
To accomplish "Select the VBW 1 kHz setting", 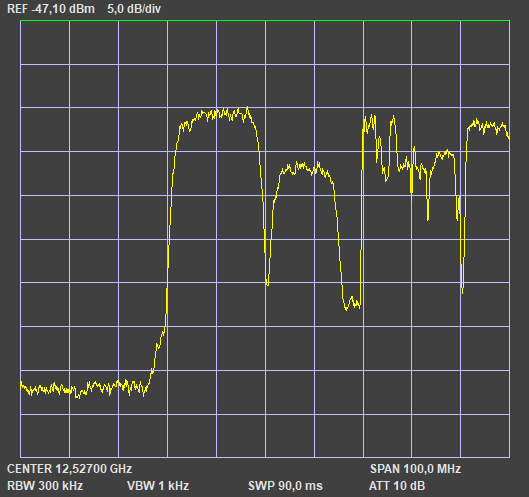I will point(158,486).
